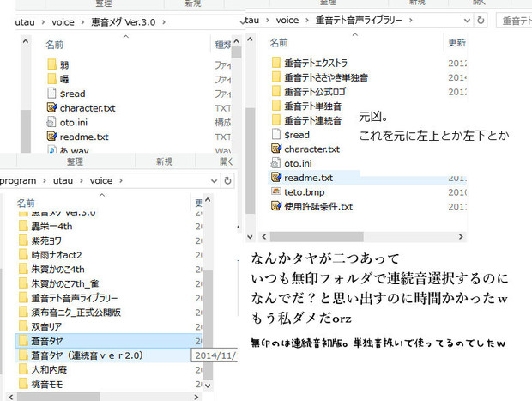This screenshot has width=532, height=401.
Task: Sort by 名前 column in the Teto window
Action: 279,43
